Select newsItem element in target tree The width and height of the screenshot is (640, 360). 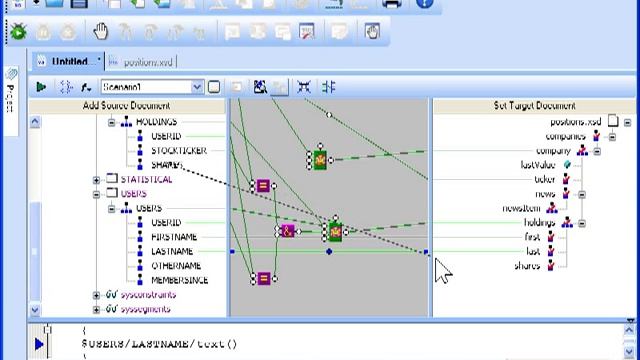pos(521,209)
